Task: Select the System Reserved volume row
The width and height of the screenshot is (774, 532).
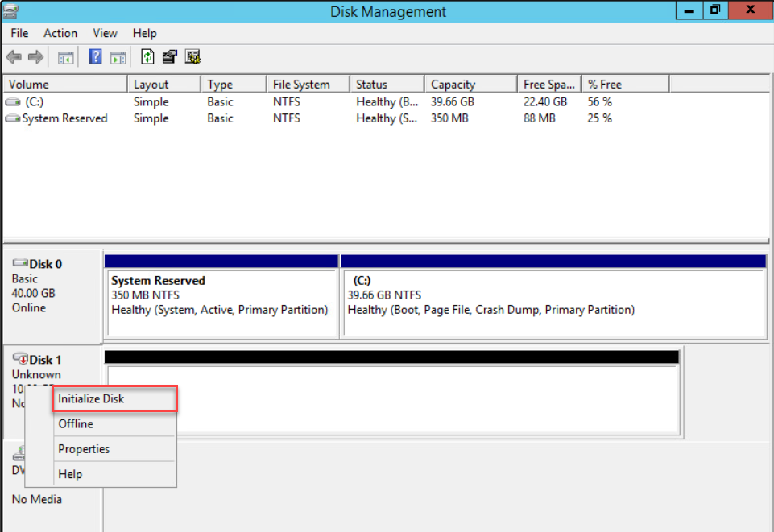Action: [x=56, y=118]
